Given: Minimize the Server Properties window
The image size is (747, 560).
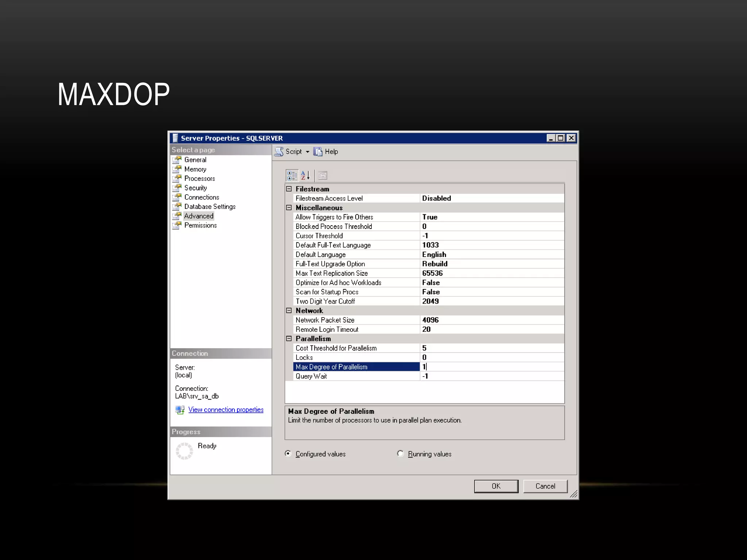Looking at the screenshot, I should [x=551, y=138].
